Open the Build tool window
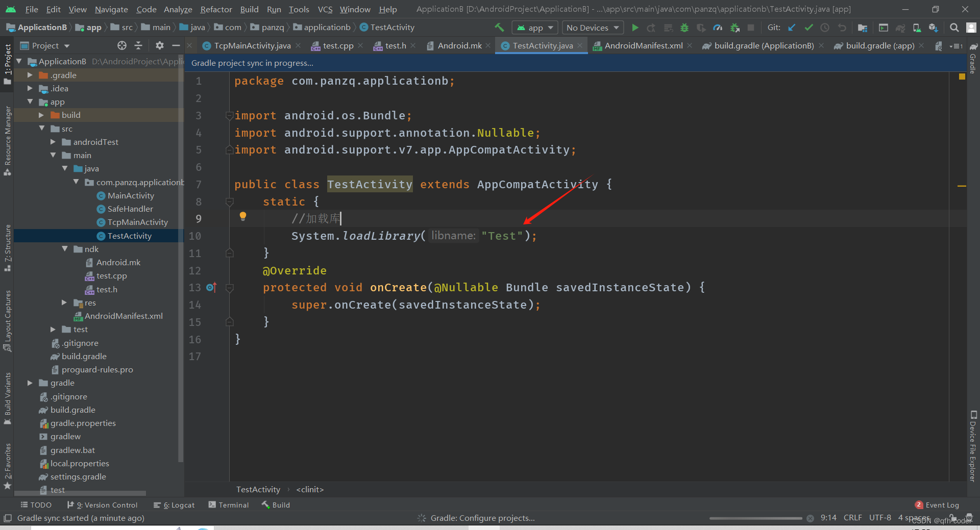 point(276,505)
